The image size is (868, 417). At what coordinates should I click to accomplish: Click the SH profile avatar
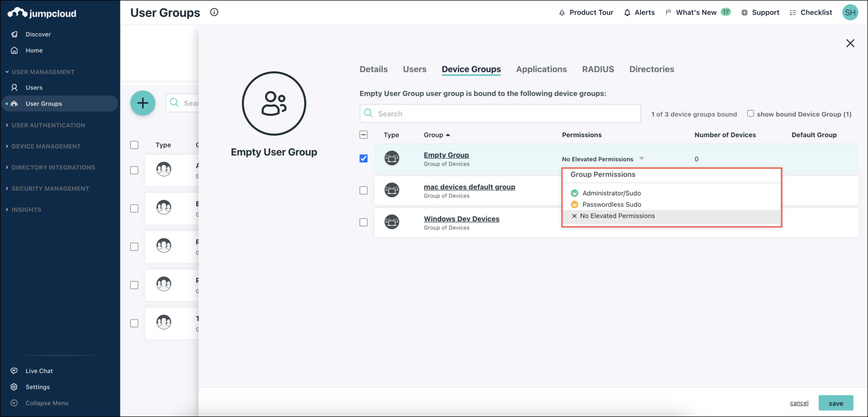tap(850, 12)
